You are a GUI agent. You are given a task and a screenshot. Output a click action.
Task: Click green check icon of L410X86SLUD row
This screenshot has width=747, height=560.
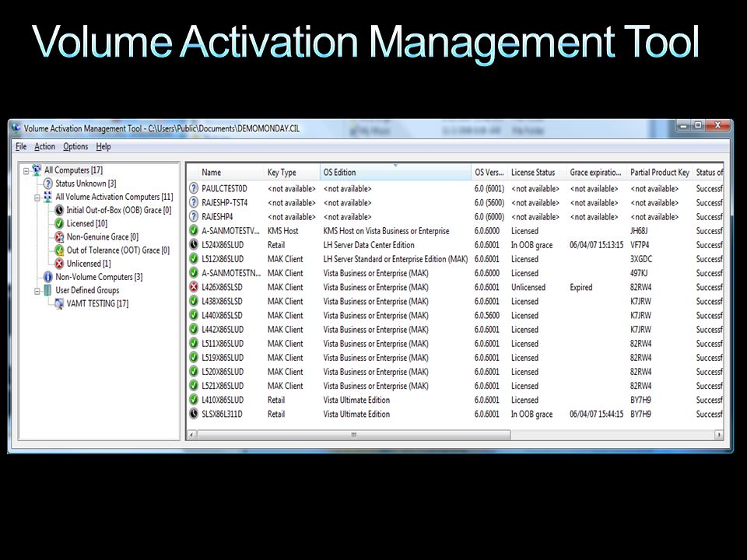coord(194,400)
